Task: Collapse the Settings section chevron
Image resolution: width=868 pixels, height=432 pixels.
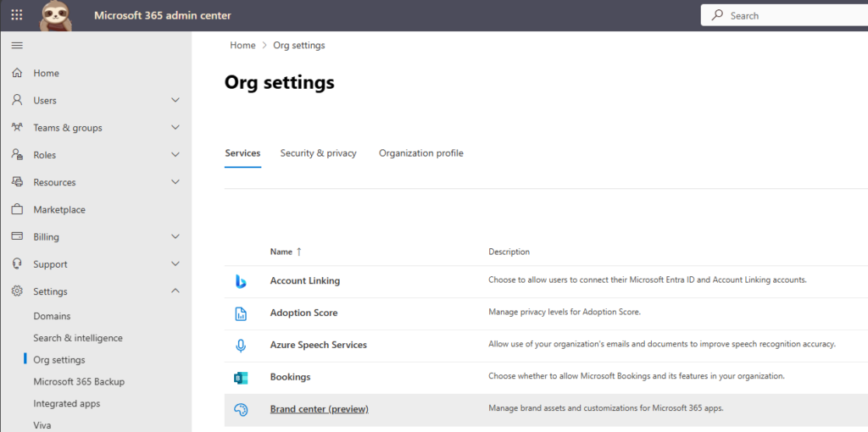Action: point(175,291)
